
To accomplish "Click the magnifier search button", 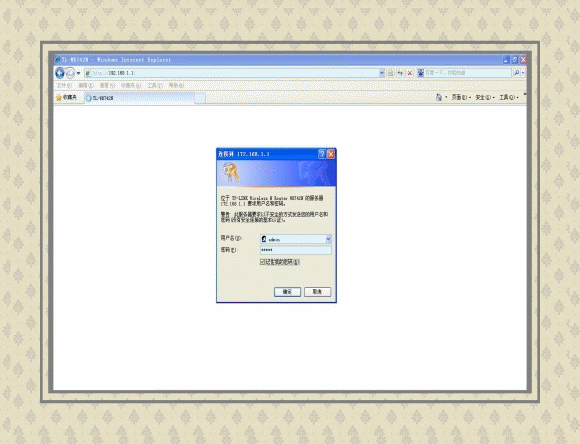I will 516,73.
